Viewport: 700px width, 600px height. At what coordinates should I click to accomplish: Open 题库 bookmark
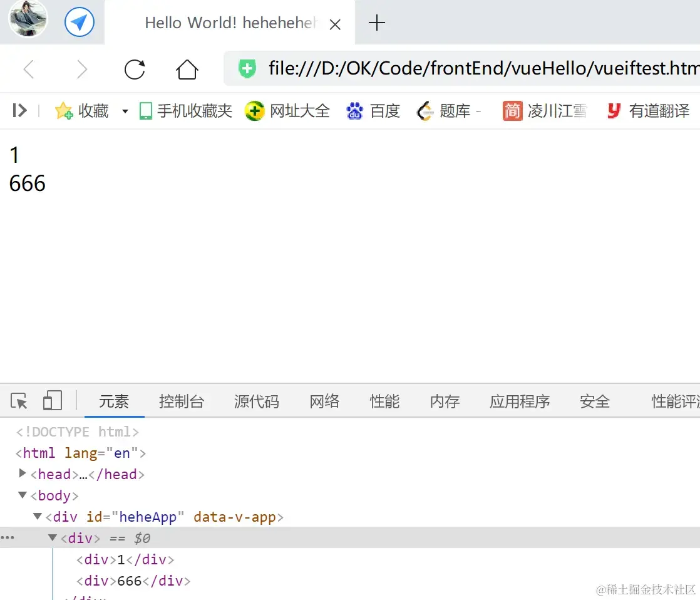click(x=448, y=111)
